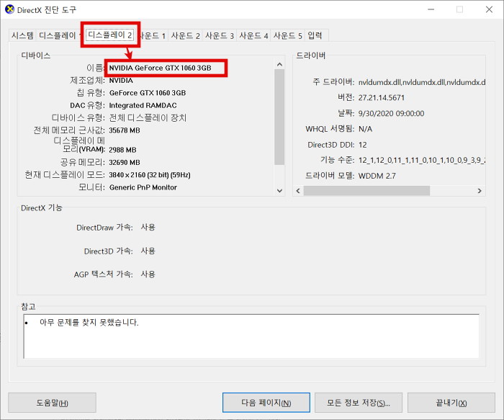The image size is (504, 420).
Task: Switch to the 시스템 tab
Action: [x=22, y=35]
